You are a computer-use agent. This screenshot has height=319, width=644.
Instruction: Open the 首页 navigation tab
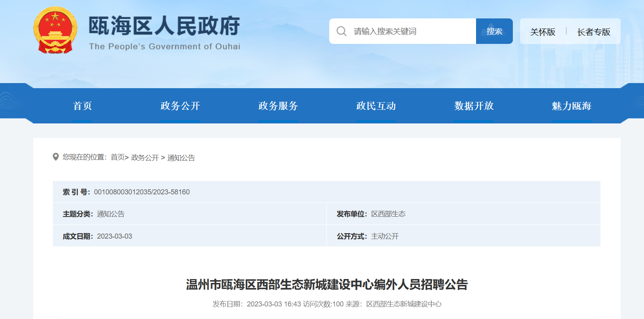pos(82,106)
